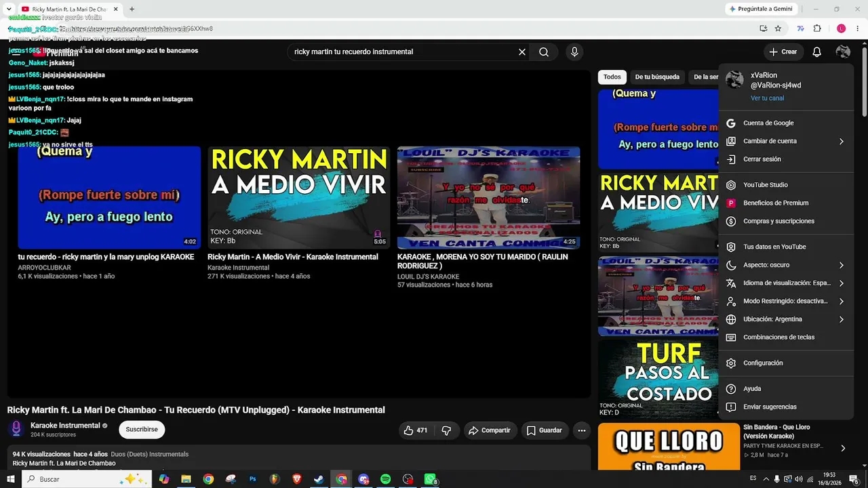Expand the Modo Restringido submenu
The height and width of the screenshot is (488, 868).
[x=786, y=301]
